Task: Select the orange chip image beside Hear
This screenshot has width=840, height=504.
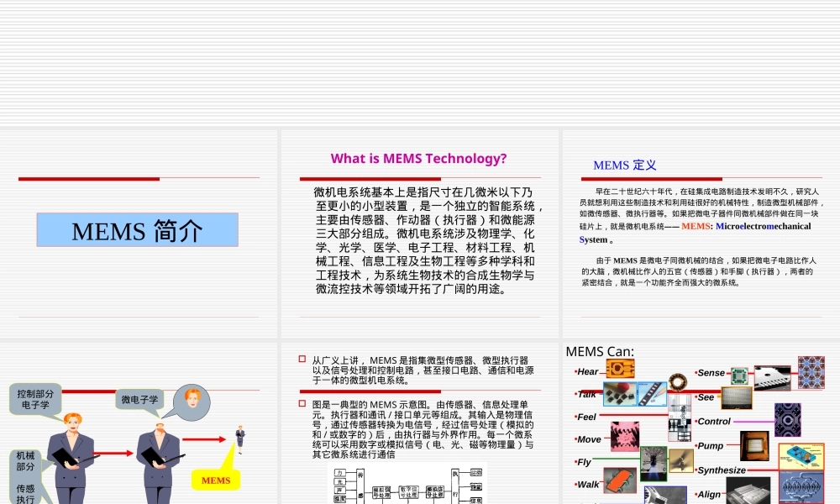Action: 621,369
